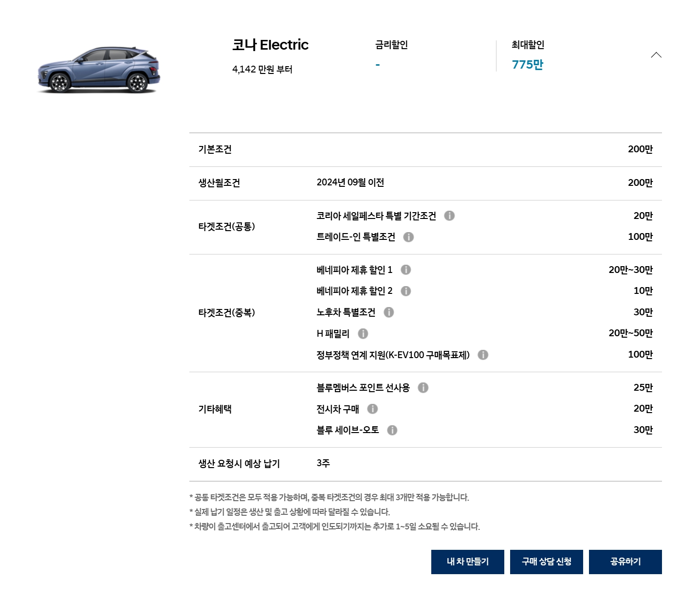Click the 775만 maximum discount value

coord(527,64)
